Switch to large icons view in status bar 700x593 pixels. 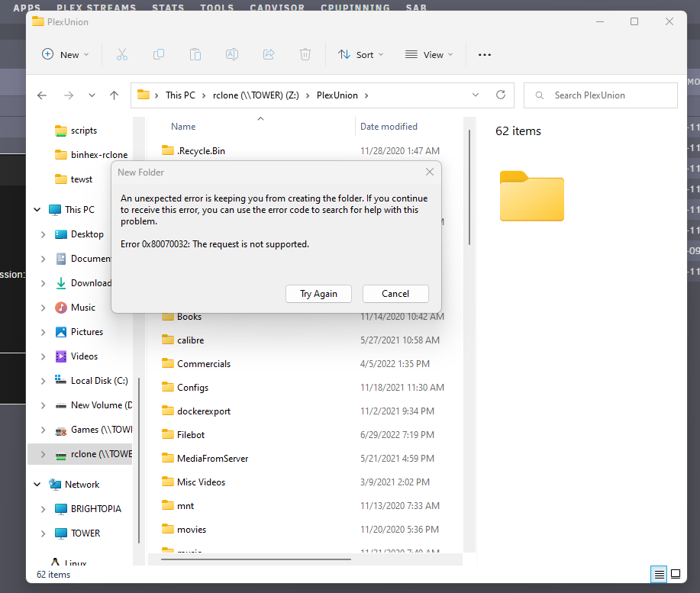676,574
